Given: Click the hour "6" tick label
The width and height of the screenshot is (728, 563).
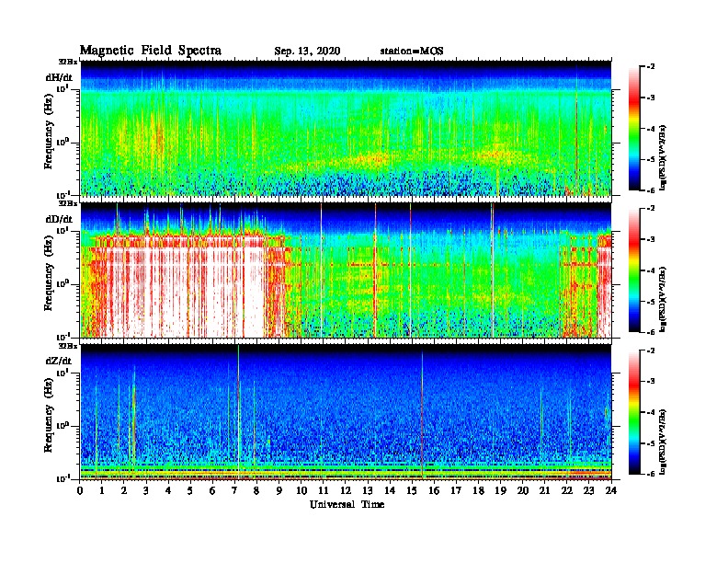Looking at the screenshot, I should (212, 491).
